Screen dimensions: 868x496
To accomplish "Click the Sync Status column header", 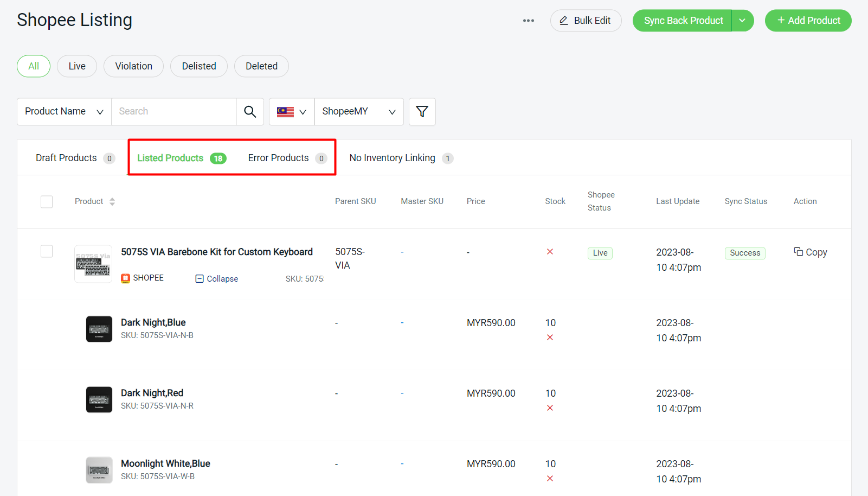I will click(746, 201).
